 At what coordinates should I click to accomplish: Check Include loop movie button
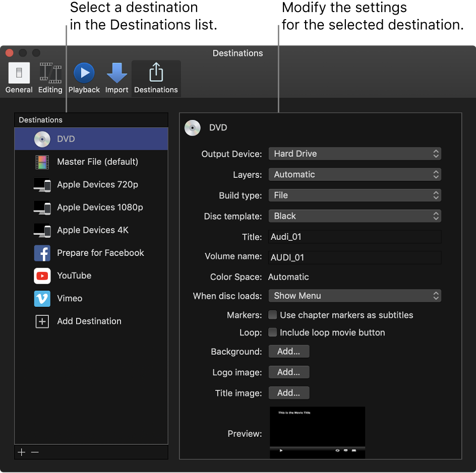click(x=273, y=332)
